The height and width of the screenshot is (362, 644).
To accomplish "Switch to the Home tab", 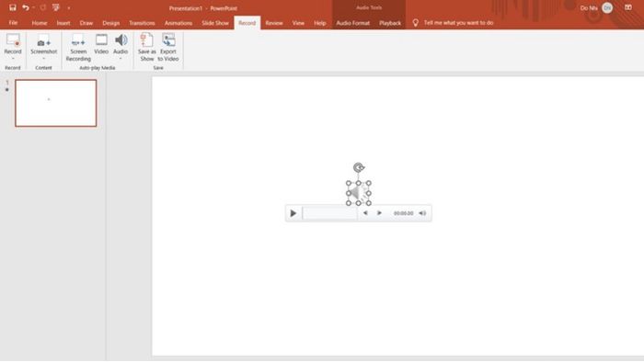I will [40, 23].
